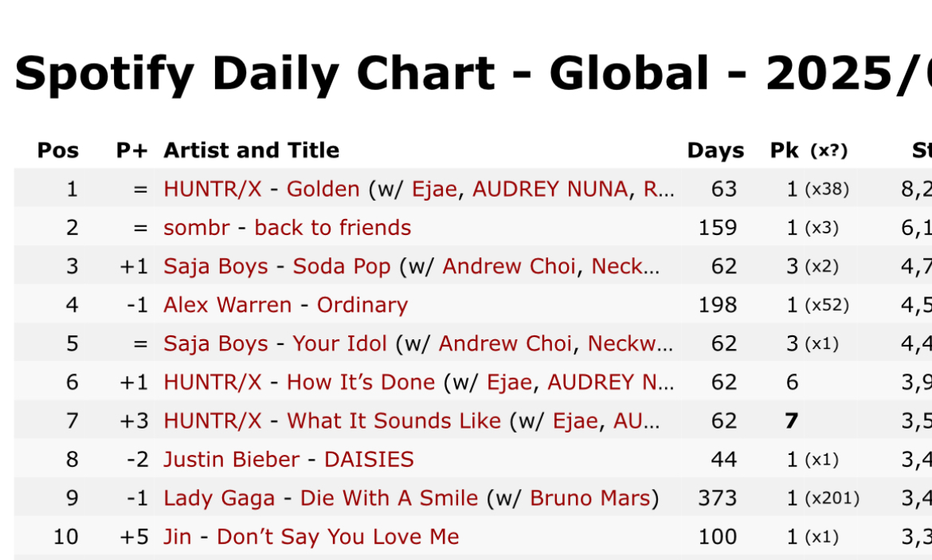Click the AUDREY NUNA link in row 1
Image resolution: width=932 pixels, height=560 pixels.
[550, 190]
